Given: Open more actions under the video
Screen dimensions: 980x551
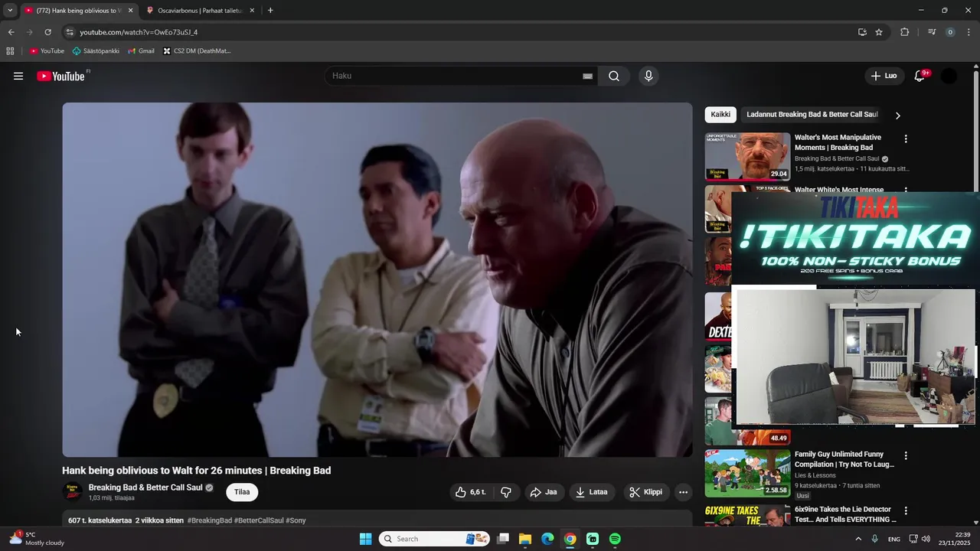Looking at the screenshot, I should pos(684,492).
